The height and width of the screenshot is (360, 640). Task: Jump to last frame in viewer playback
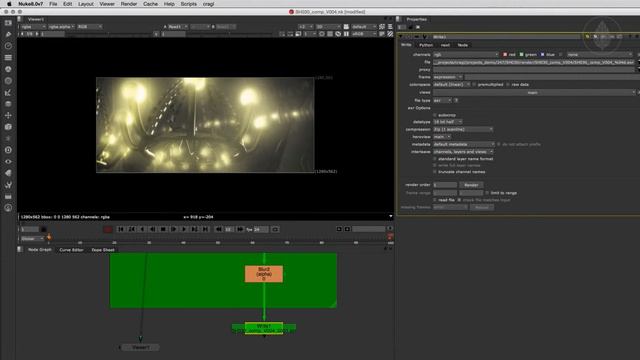pyautogui.click(x=205, y=229)
